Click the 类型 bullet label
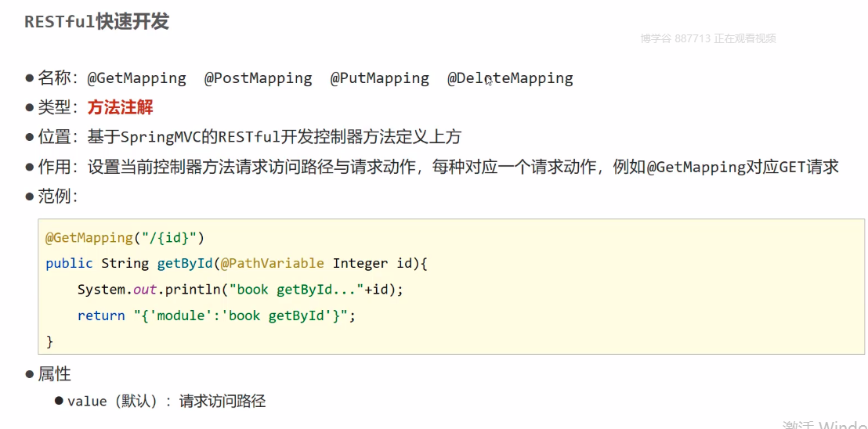The image size is (868, 429). pyautogui.click(x=56, y=107)
